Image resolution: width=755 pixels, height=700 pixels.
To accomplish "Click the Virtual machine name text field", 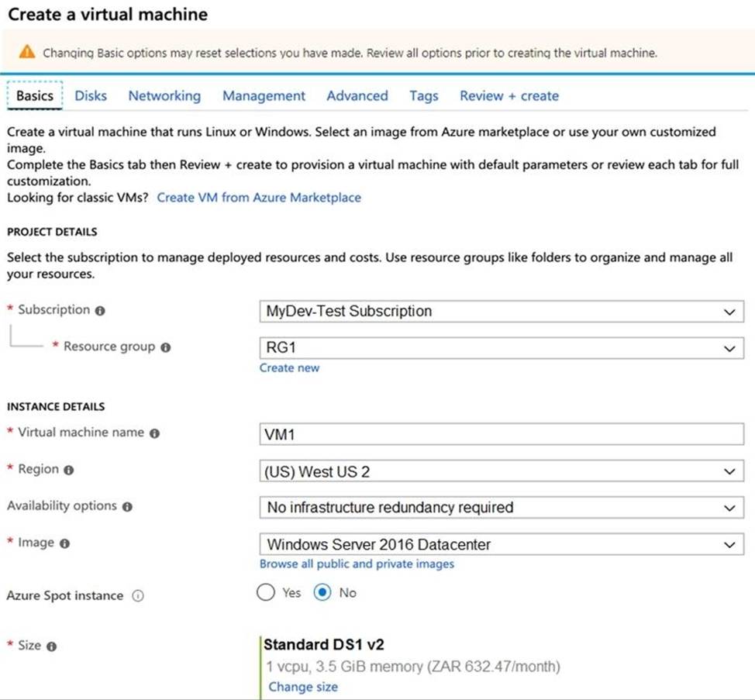I will 501,434.
